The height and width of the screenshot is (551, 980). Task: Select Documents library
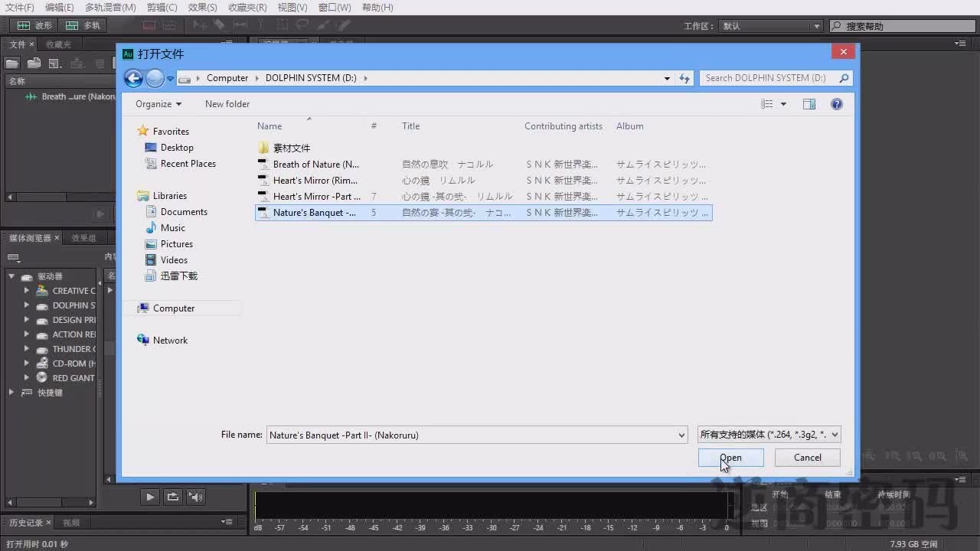(184, 212)
